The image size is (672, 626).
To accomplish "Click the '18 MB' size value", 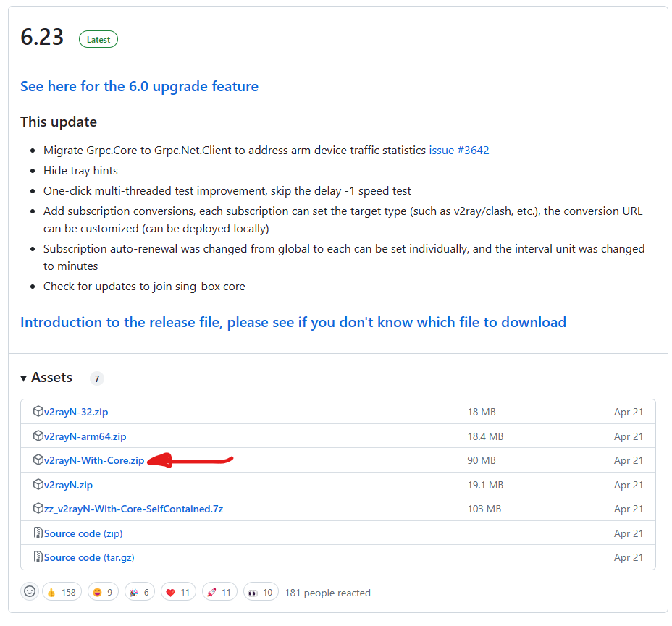I will pyautogui.click(x=482, y=412).
